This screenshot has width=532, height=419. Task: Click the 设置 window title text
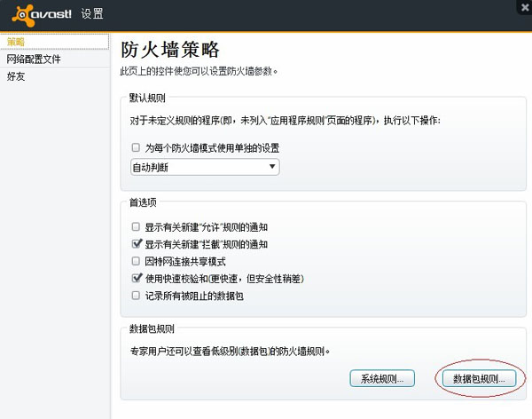tap(91, 14)
